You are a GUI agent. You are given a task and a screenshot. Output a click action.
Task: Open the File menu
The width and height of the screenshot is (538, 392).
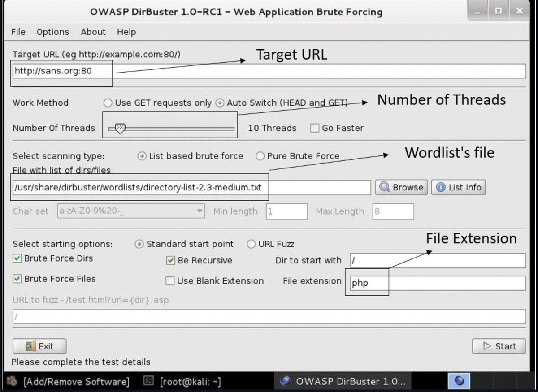point(18,32)
